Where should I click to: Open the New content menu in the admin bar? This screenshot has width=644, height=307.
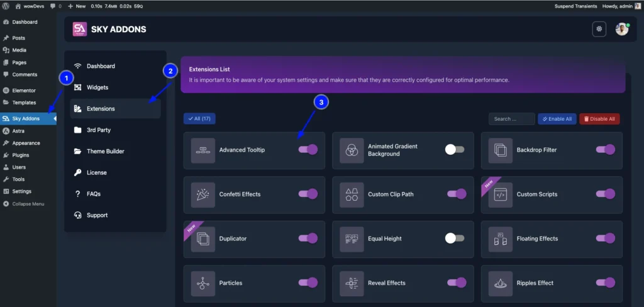pyautogui.click(x=77, y=6)
